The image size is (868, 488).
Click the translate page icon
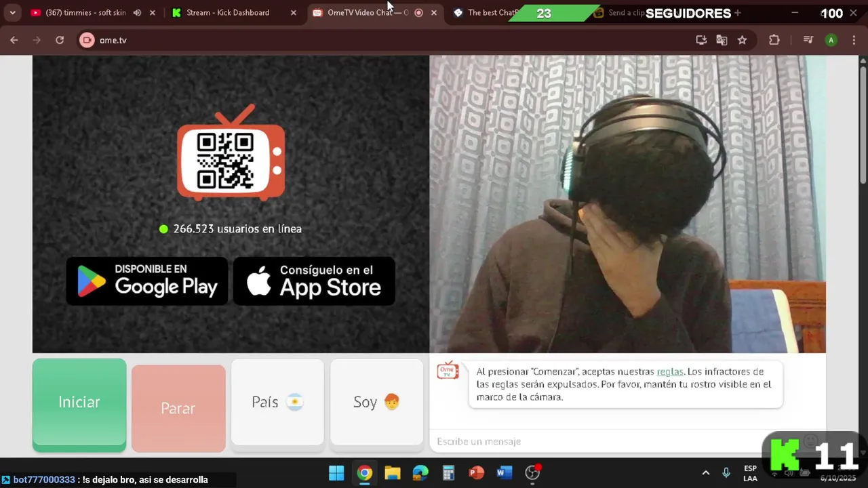point(722,40)
